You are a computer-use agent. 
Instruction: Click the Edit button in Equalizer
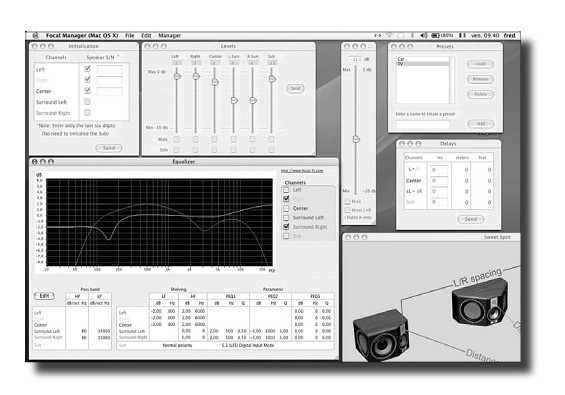coord(44,296)
